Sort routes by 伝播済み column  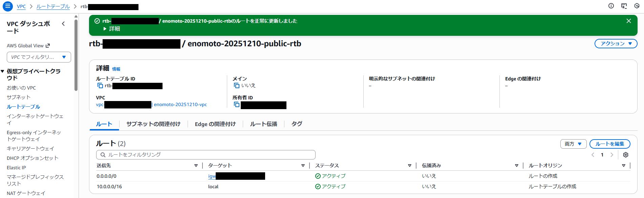pyautogui.click(x=516, y=166)
